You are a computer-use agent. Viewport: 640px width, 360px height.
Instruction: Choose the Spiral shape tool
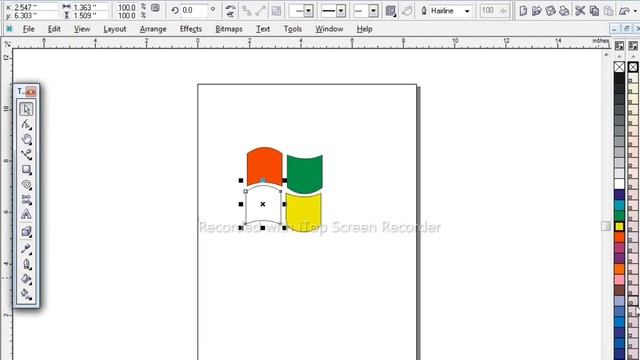tap(27, 185)
